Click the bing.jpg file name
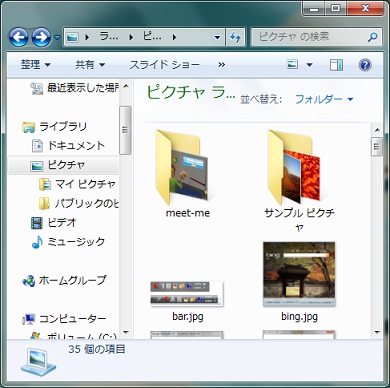This screenshot has height=388, width=390. (299, 316)
